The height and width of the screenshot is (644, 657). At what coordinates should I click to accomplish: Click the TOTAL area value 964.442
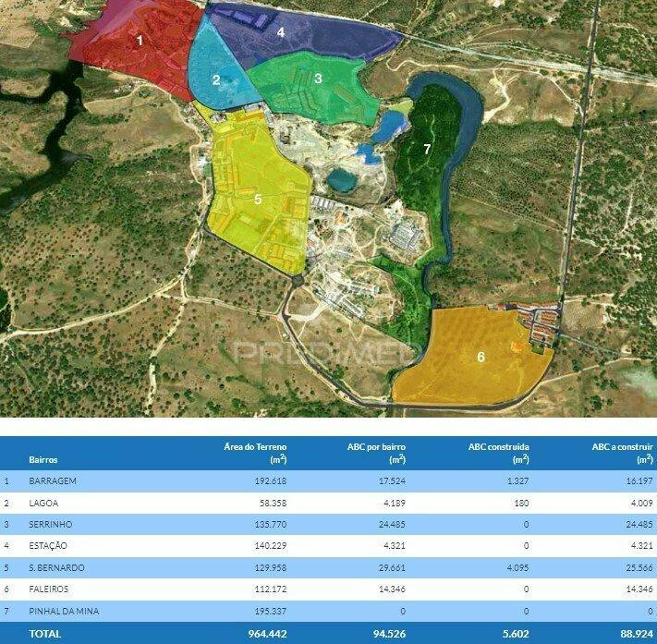[x=267, y=634]
